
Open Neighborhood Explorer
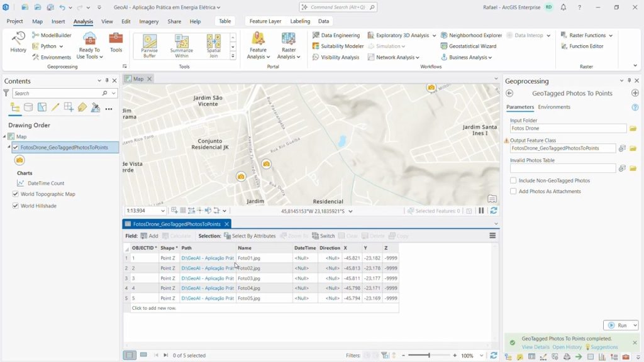(x=471, y=35)
